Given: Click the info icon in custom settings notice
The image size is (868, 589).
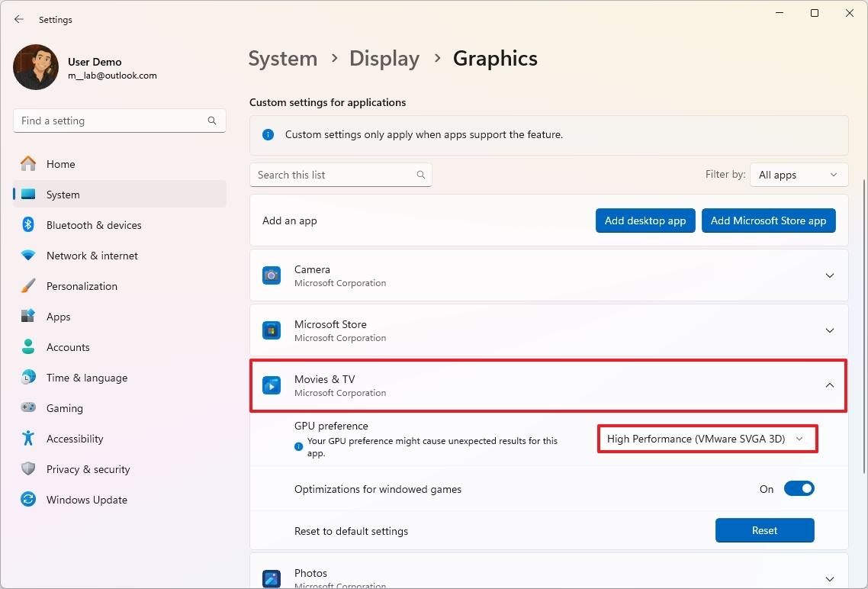Looking at the screenshot, I should tap(268, 134).
